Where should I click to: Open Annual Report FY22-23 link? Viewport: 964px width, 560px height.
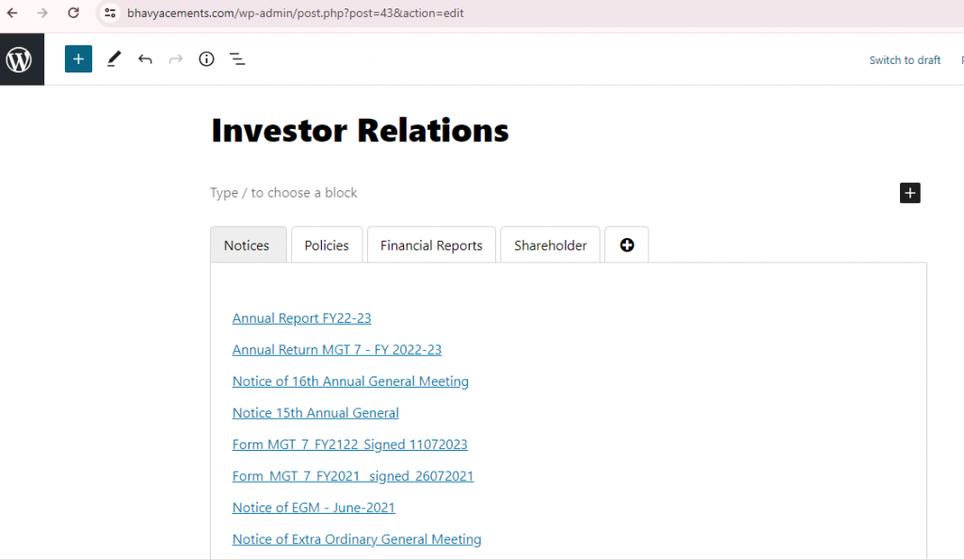coord(302,318)
